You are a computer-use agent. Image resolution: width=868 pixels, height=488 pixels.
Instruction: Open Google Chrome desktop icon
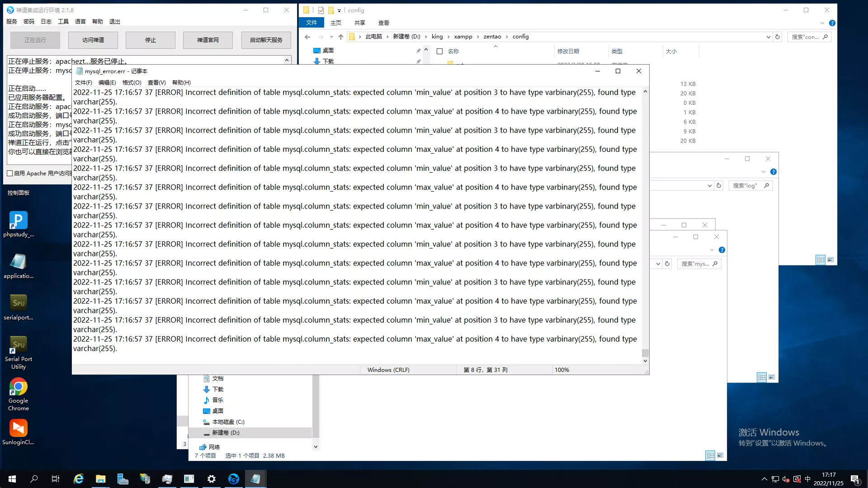[18, 394]
